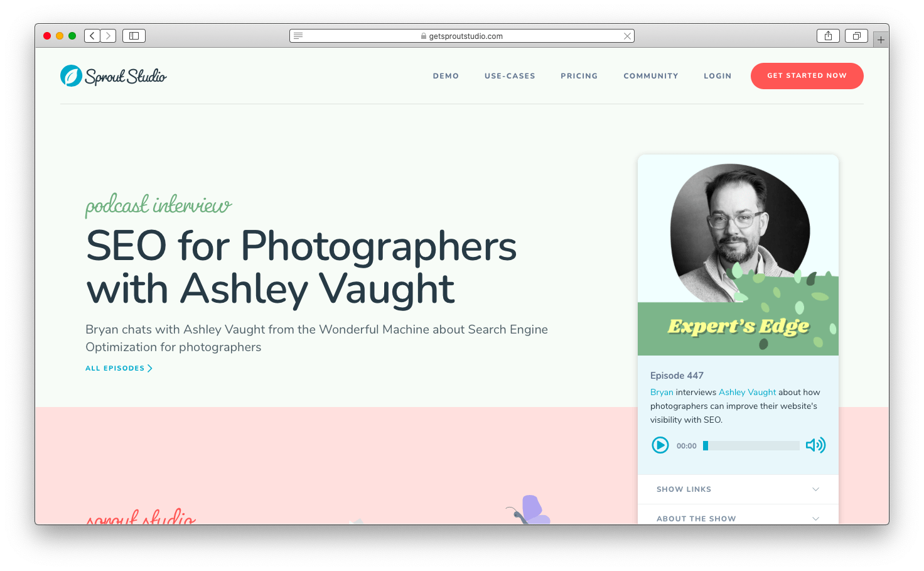This screenshot has width=924, height=571.
Task: Click the Episode 447 label
Action: (677, 376)
